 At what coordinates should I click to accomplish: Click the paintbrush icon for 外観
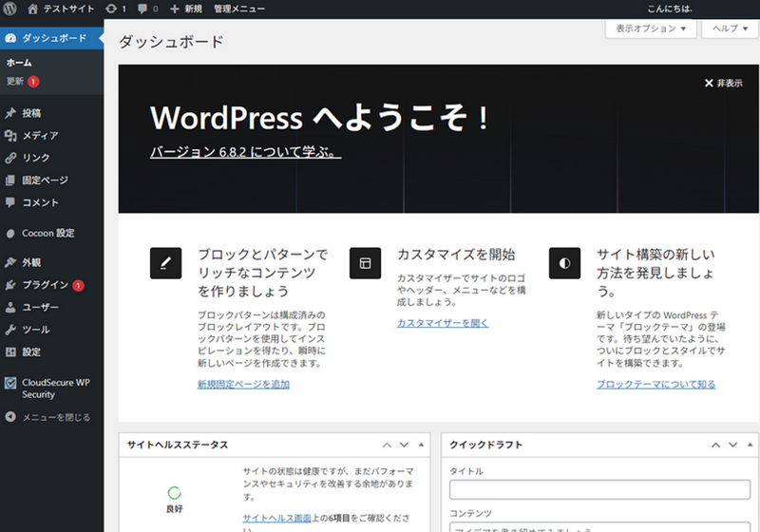[x=10, y=262]
